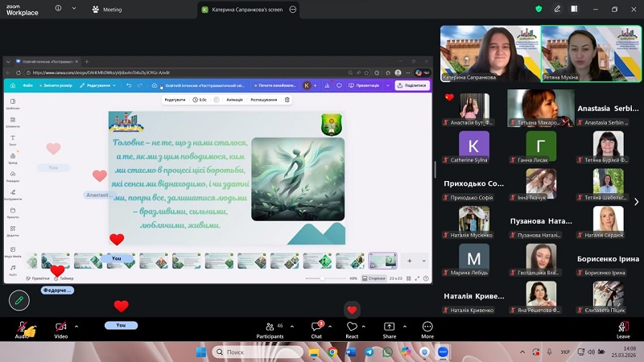Expand video options arrow next to Video
644x362 pixels.
click(76, 327)
